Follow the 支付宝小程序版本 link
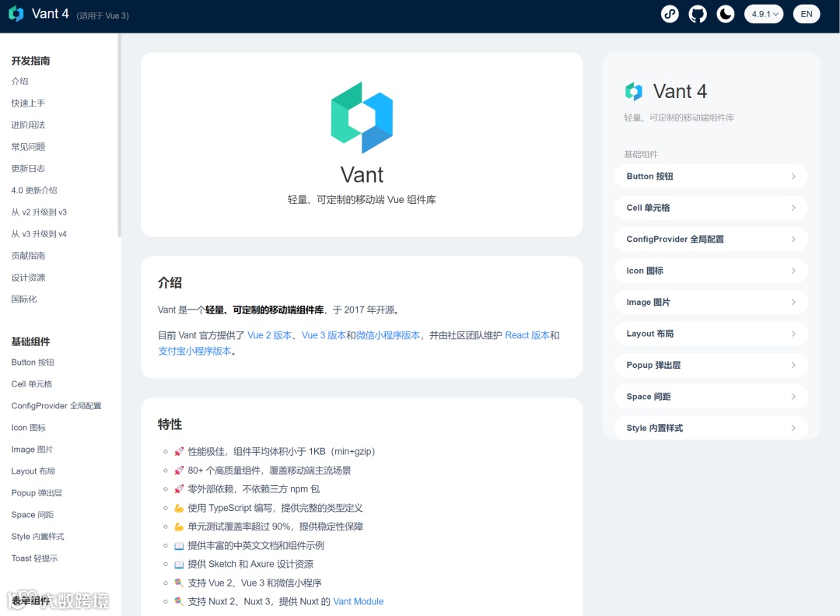Viewport: 840px width, 616px height. point(194,352)
